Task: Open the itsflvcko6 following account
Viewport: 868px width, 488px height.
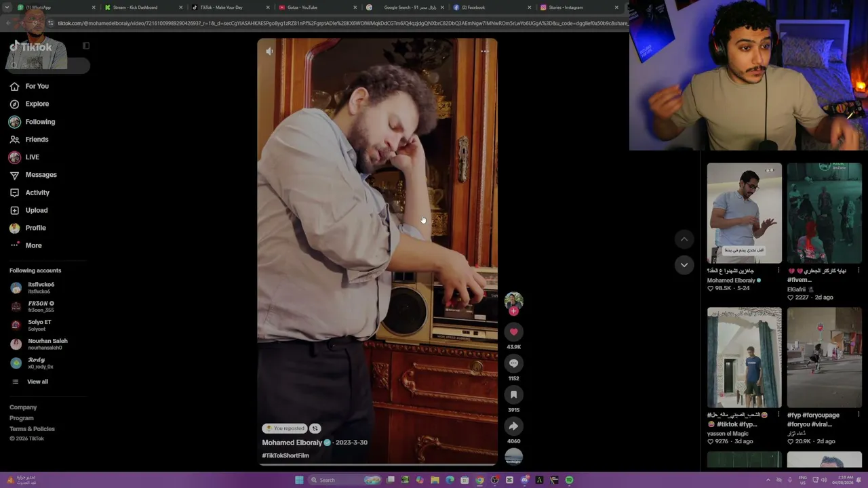Action: (41, 287)
